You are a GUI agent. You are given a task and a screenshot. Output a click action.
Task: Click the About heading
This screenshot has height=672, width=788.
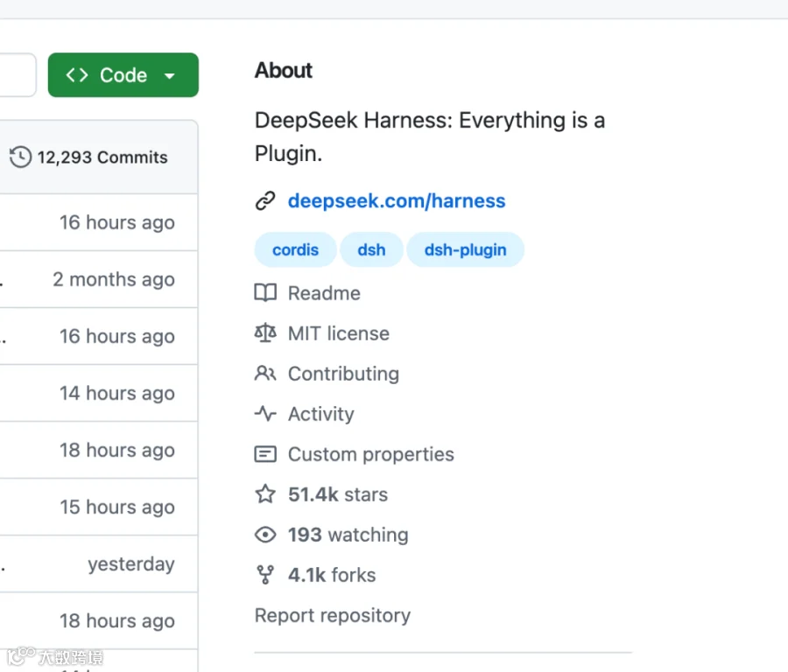click(284, 70)
